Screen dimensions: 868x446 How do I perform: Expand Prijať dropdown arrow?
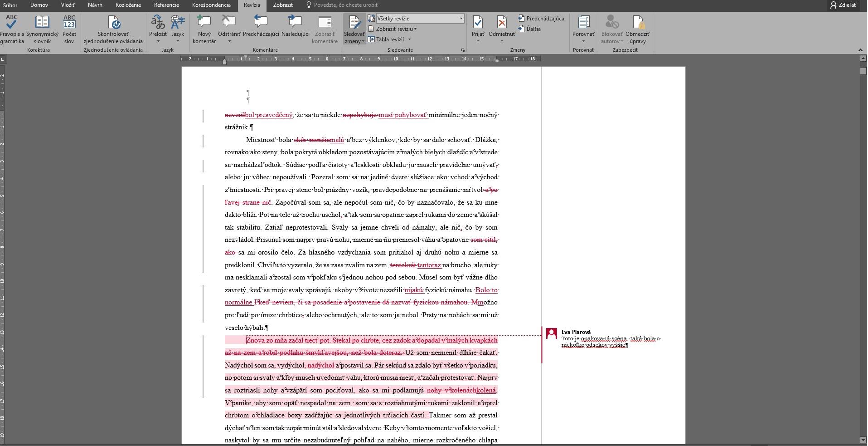478,41
